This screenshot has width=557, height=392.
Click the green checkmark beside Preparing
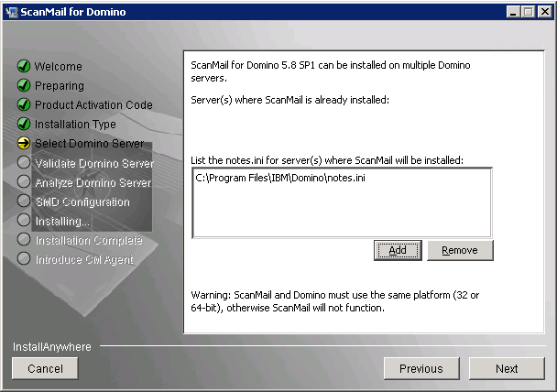coord(24,85)
